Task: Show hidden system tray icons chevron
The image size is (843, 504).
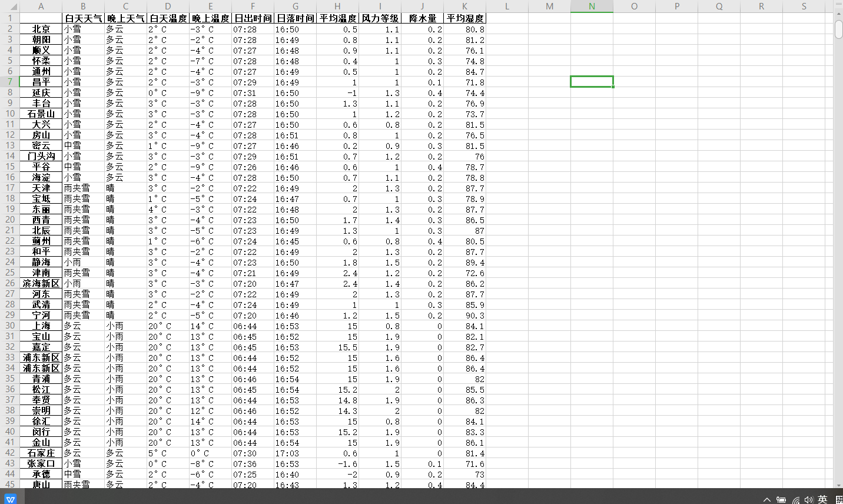Action: pyautogui.click(x=766, y=499)
